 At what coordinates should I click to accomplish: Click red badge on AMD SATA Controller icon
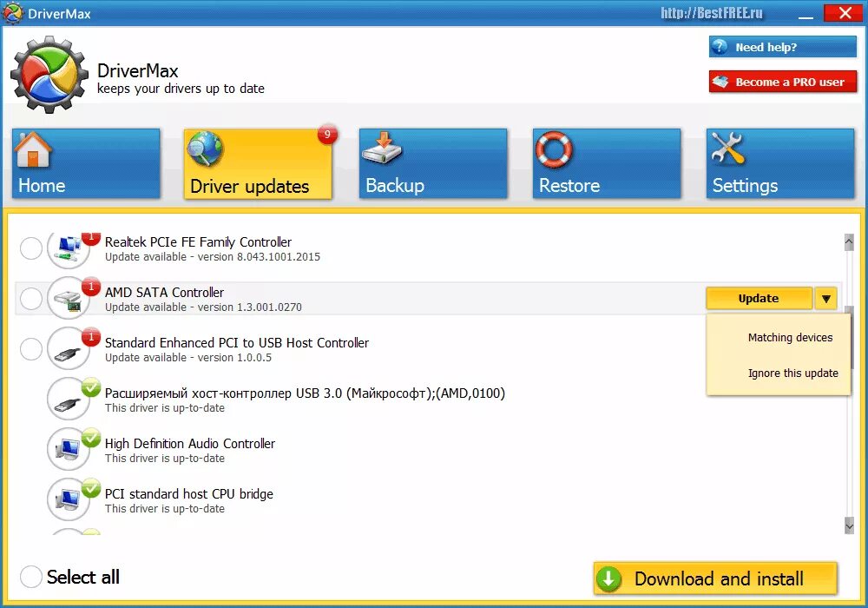pos(91,287)
